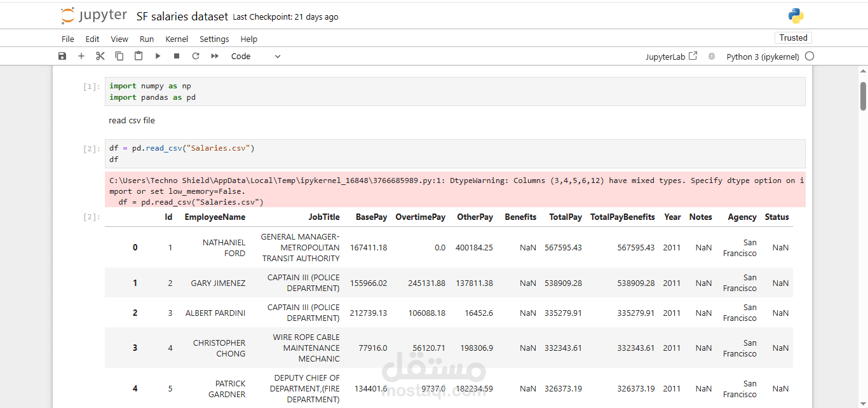This screenshot has width=868, height=408.
Task: Click the notebook title SF salaries dataset
Action: (x=182, y=17)
